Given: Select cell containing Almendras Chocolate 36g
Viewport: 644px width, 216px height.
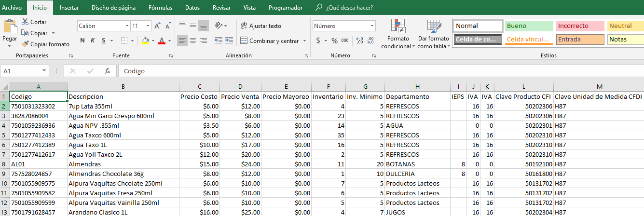Looking at the screenshot, I should (x=123, y=174).
